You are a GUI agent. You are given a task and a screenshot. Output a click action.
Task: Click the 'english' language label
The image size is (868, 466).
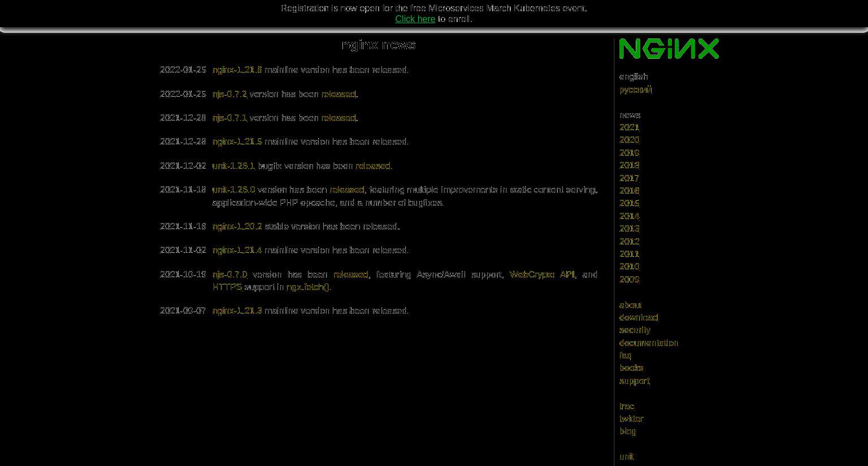[x=633, y=76]
